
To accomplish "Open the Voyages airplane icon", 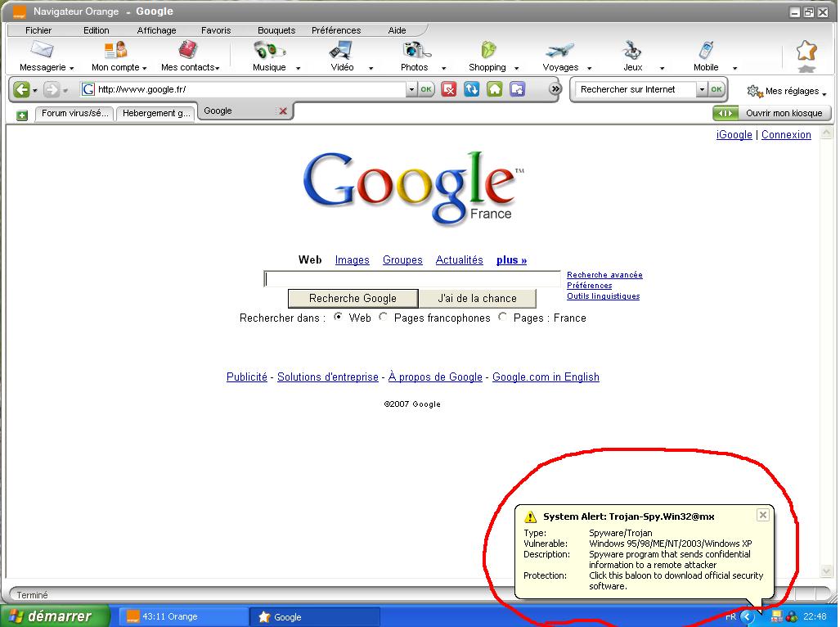I will tap(560, 51).
